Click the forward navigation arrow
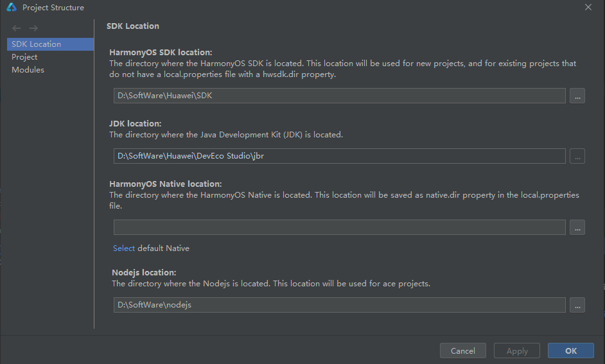Image resolution: width=605 pixels, height=364 pixels. [33, 28]
